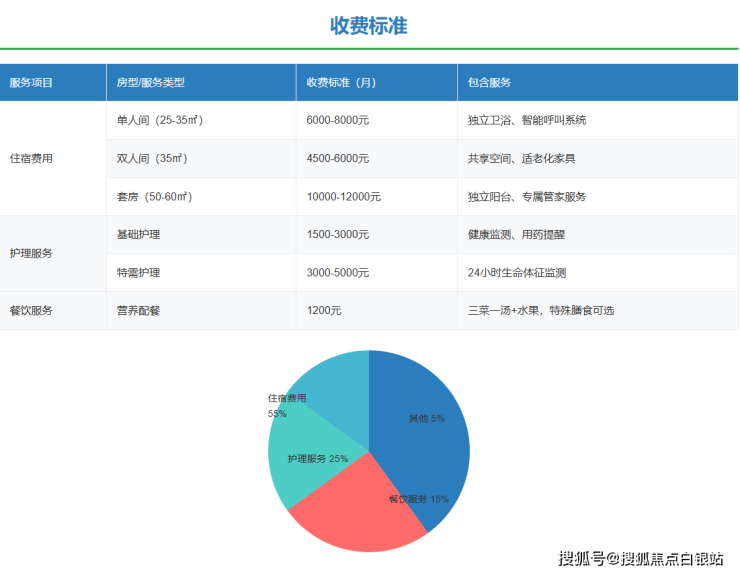This screenshot has width=740, height=575.
Task: Click the 住宿费用 pie chart label
Action: click(x=287, y=398)
